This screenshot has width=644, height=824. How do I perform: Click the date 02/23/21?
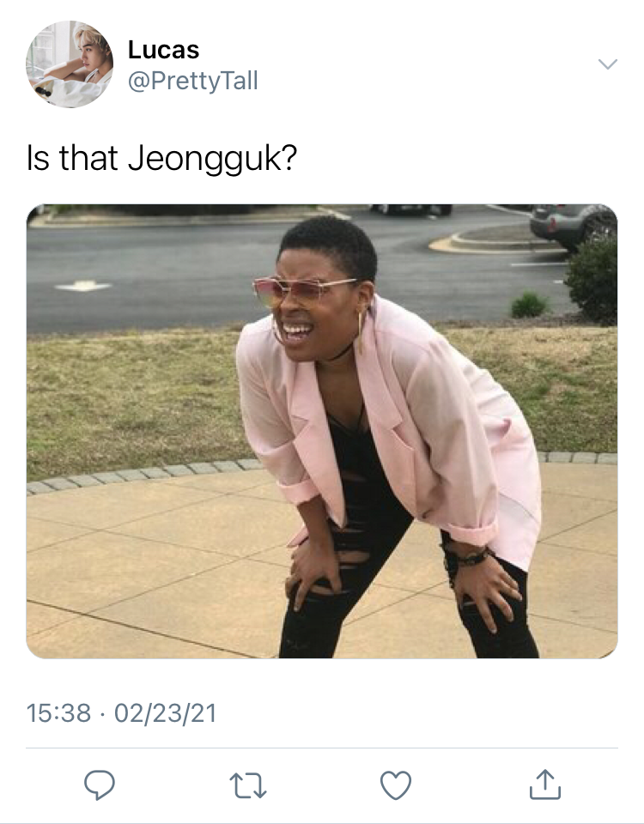coord(165,713)
